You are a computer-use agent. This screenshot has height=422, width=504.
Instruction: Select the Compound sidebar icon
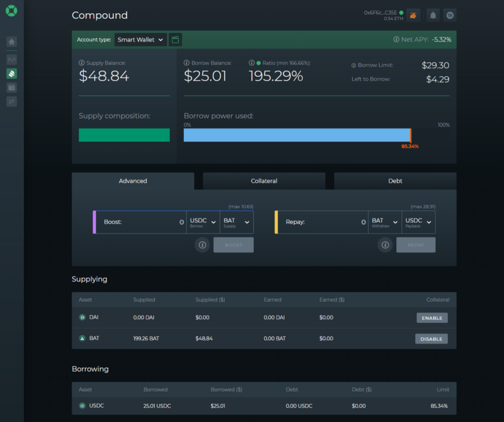(x=11, y=74)
